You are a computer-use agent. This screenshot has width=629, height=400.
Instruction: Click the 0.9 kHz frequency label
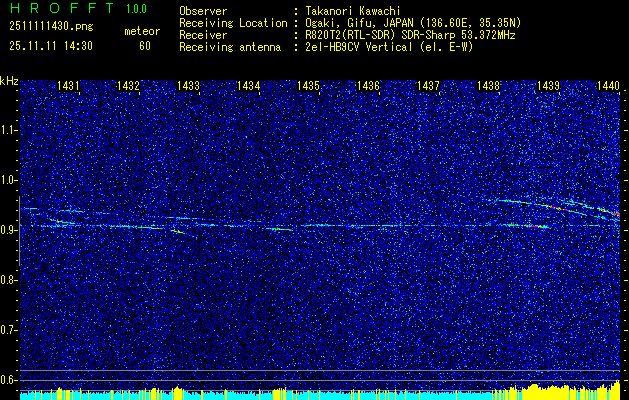coord(9,230)
